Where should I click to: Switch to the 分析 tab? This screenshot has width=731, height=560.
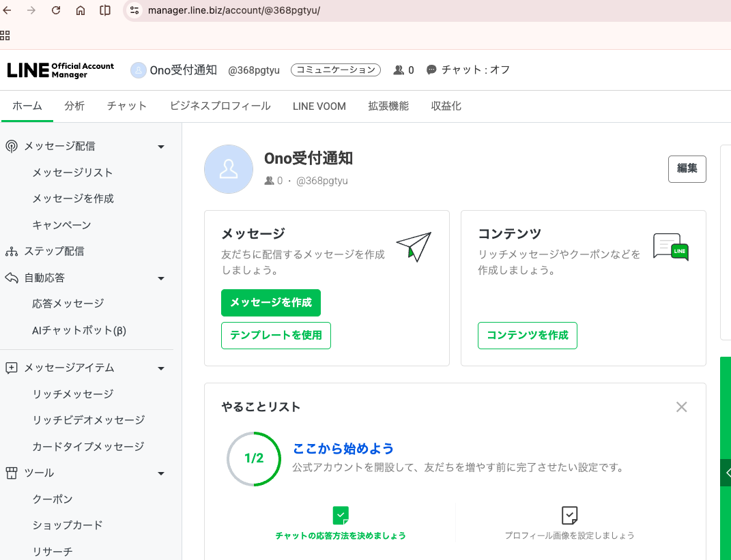pyautogui.click(x=74, y=106)
